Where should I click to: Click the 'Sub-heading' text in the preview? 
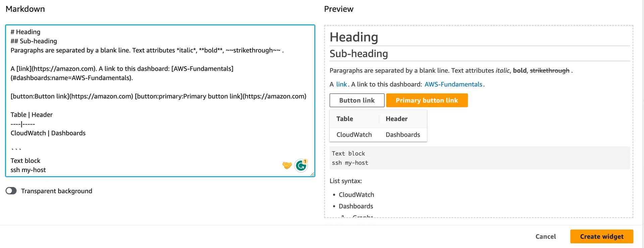(359, 54)
